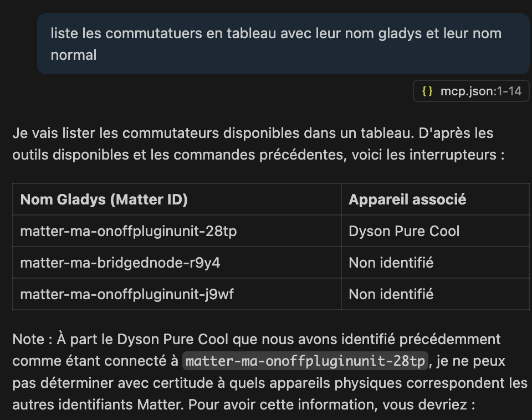
Task: Click the word 'normal' in the user message
Action: pyautogui.click(x=74, y=55)
